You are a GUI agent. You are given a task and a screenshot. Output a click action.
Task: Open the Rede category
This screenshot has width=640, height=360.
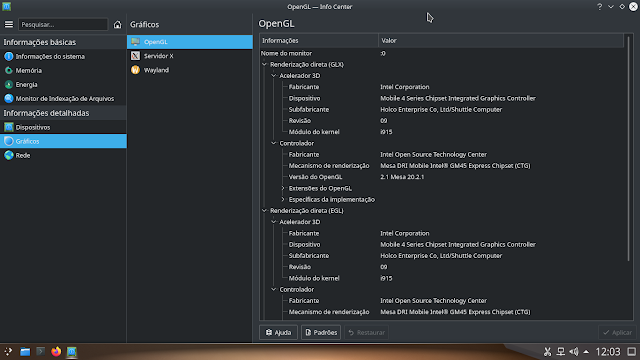pyautogui.click(x=63, y=155)
